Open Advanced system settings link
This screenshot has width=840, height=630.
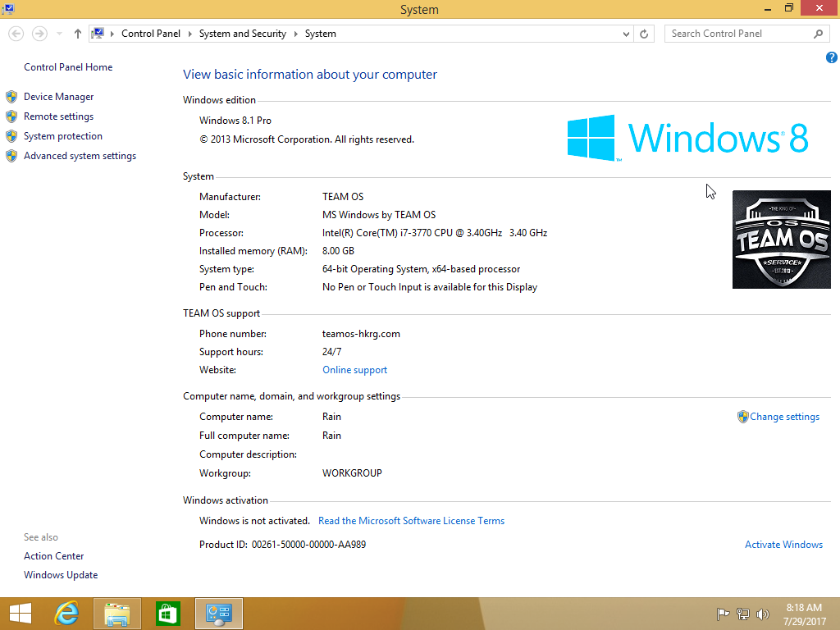[80, 156]
